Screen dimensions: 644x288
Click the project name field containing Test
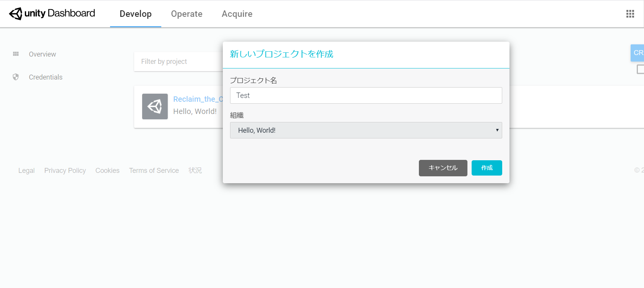(x=366, y=95)
